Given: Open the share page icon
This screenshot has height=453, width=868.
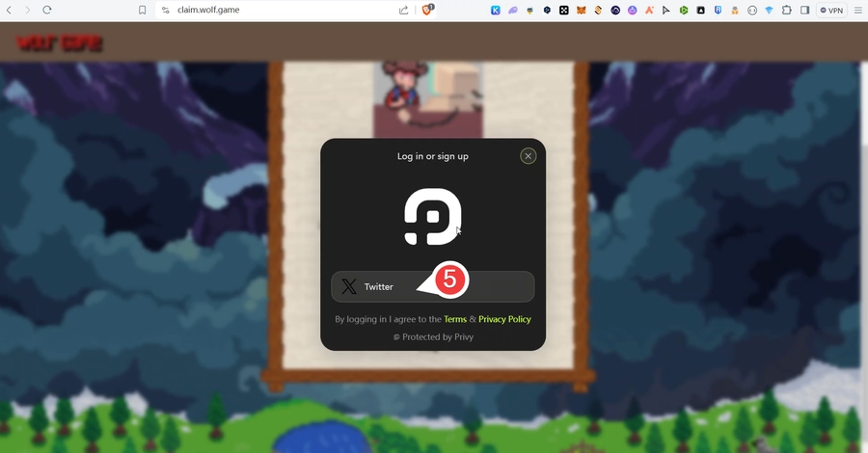Looking at the screenshot, I should click(x=403, y=10).
